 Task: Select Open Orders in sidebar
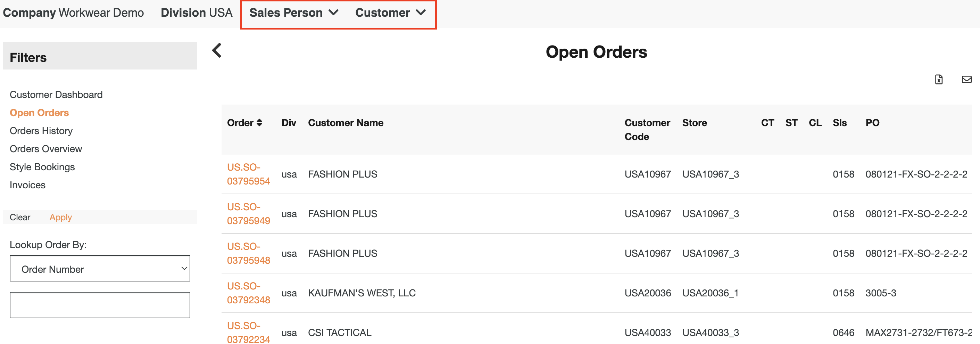click(x=39, y=113)
